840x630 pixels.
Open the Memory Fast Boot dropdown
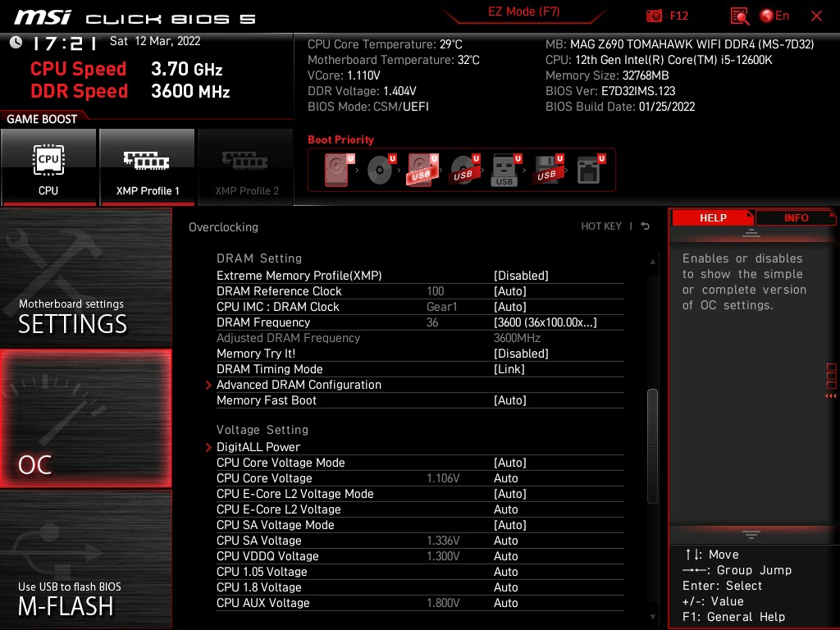510,400
